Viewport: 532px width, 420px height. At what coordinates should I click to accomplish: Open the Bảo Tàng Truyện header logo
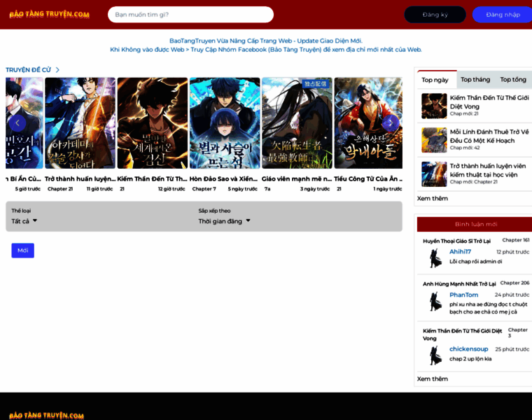50,14
